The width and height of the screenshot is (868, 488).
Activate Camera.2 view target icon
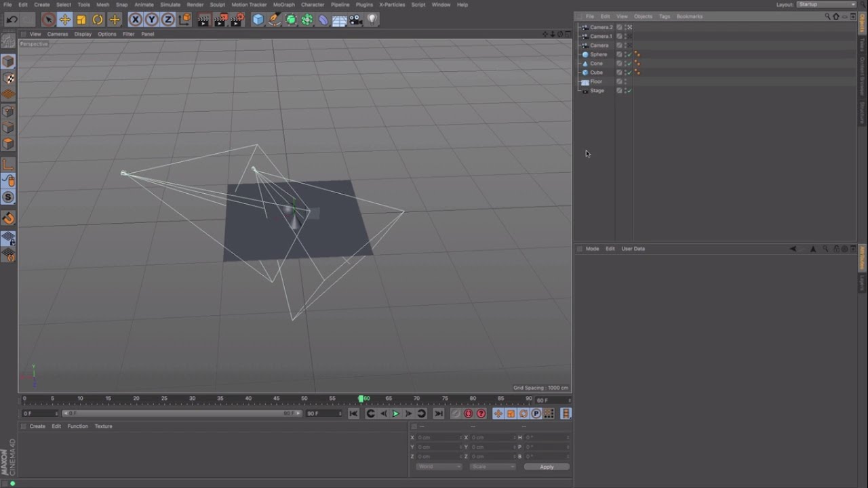630,27
